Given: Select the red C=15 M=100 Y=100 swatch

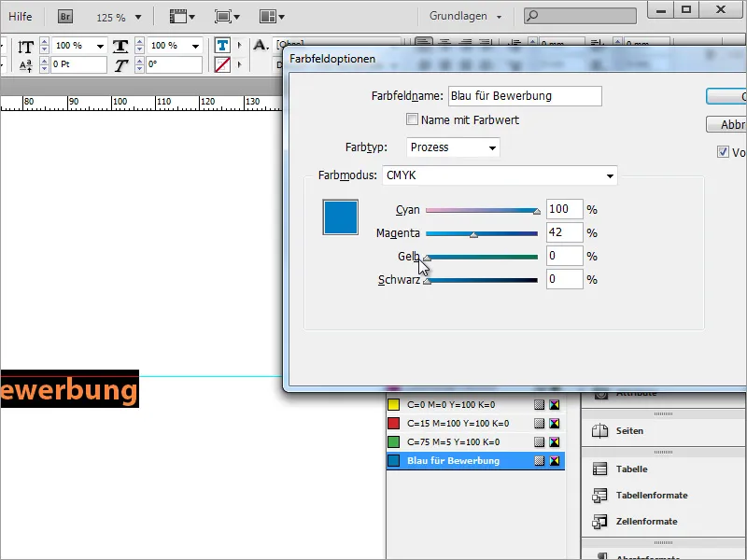Looking at the screenshot, I should tap(475, 424).
